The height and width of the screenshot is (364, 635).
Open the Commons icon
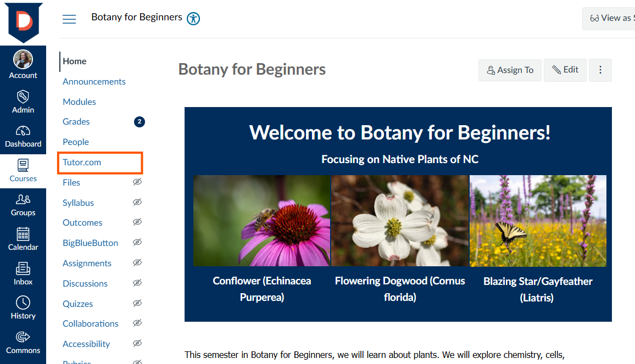pos(23,337)
